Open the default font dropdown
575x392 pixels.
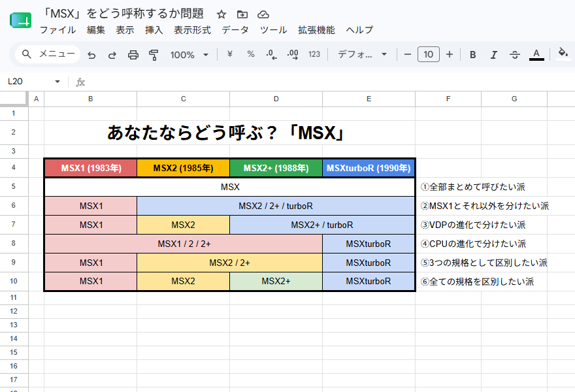tap(362, 54)
